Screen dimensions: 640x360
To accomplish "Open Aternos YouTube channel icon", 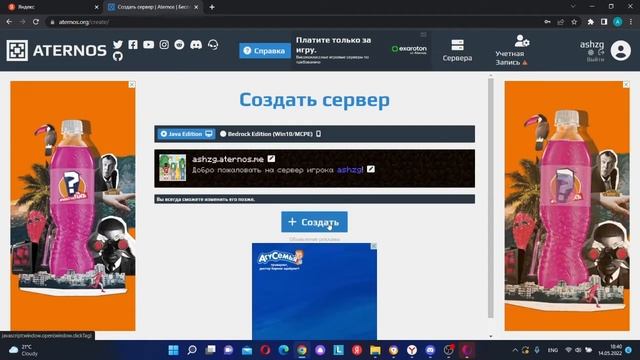I will [149, 44].
